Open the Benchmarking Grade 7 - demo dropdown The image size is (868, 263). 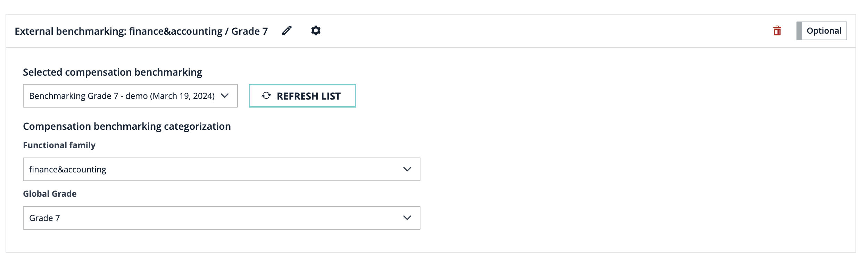(x=130, y=96)
